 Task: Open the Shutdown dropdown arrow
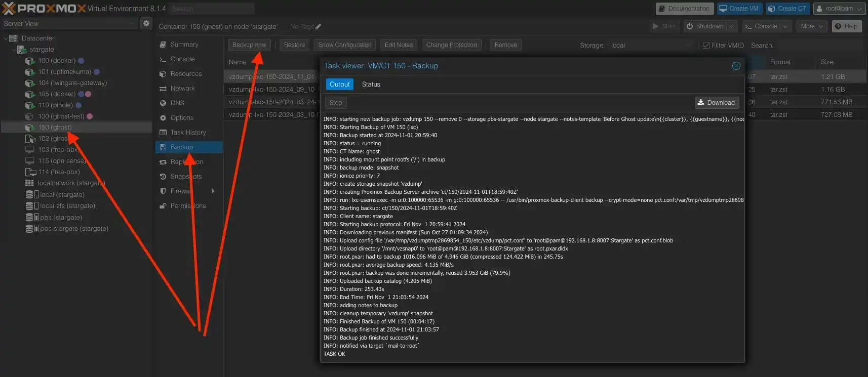pos(732,26)
